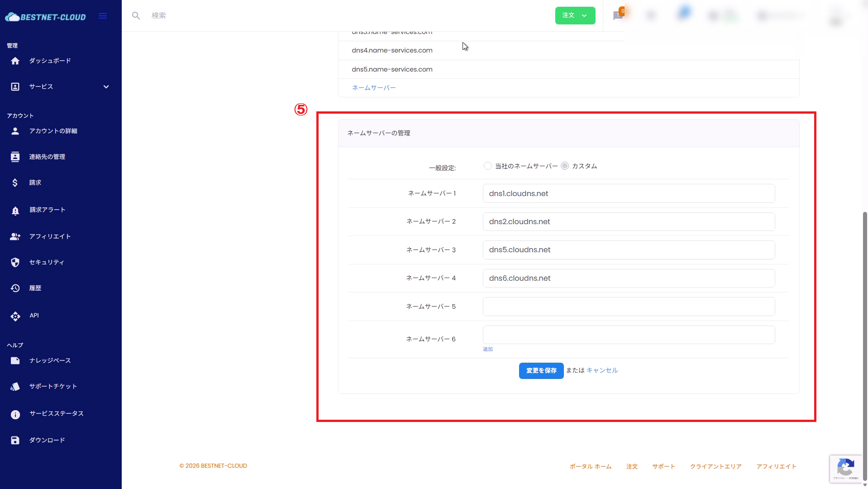Click the search magnifier icon
Screen dimensions: 868x489
136,16
